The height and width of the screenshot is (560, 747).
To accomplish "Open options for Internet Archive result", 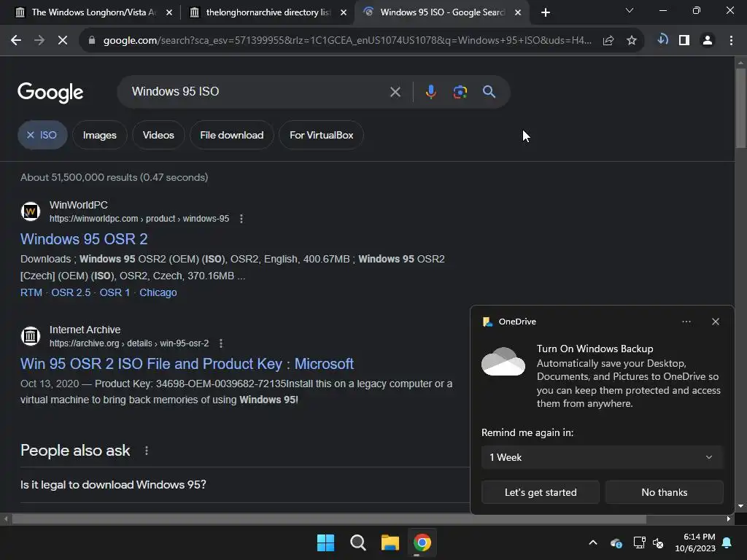I will point(220,343).
